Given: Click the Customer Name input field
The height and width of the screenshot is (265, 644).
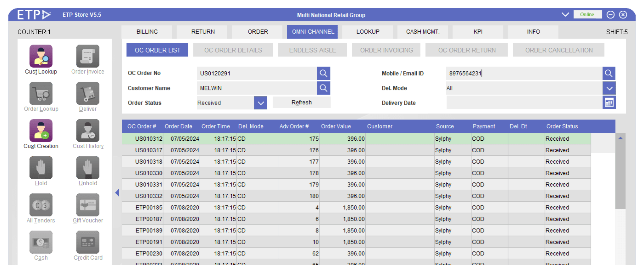Looking at the screenshot, I should (x=257, y=88).
